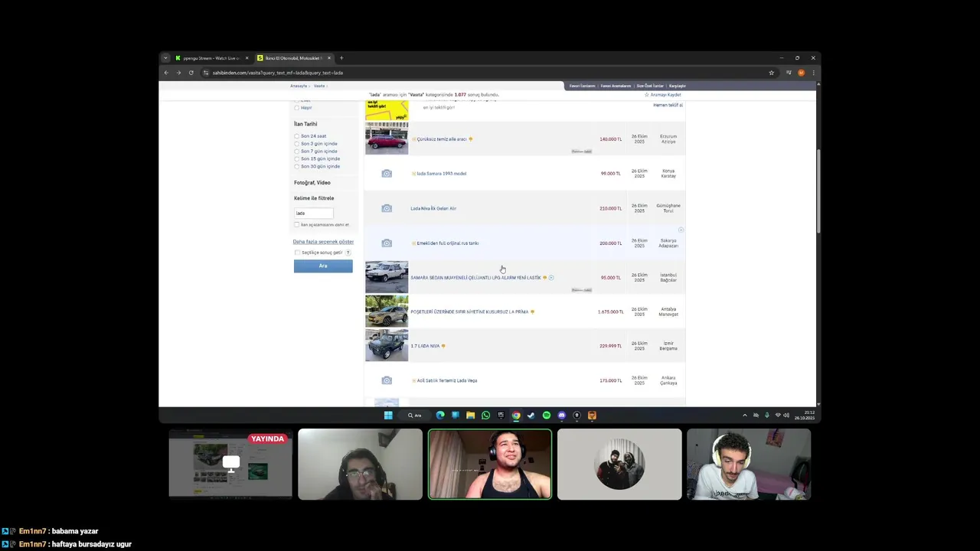Open the Vasıta breadcrumb link
The width and height of the screenshot is (980, 551).
click(319, 86)
